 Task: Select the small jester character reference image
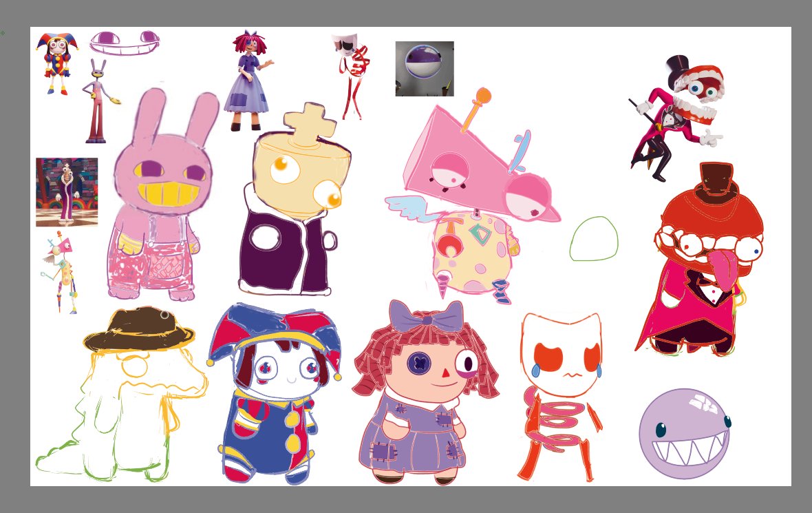point(57,64)
